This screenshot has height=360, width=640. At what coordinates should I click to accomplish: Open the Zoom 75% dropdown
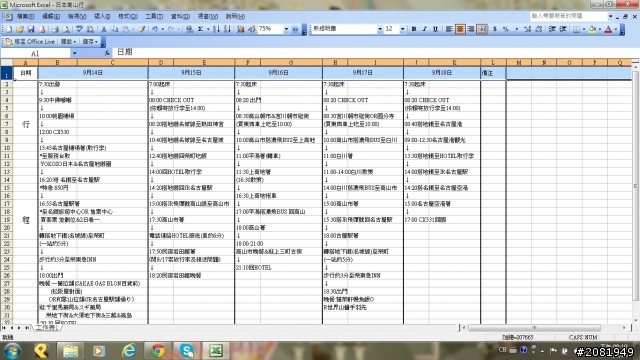[286, 29]
